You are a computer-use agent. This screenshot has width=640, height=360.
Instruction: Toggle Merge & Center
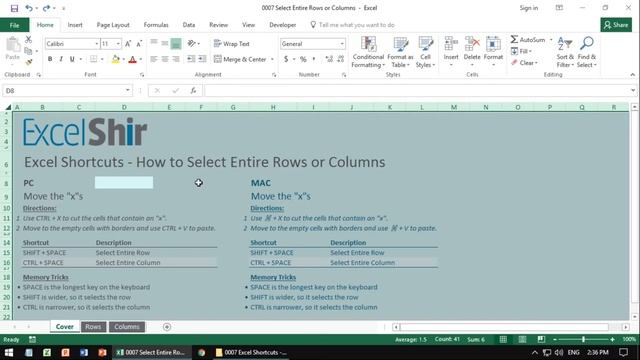click(x=240, y=59)
